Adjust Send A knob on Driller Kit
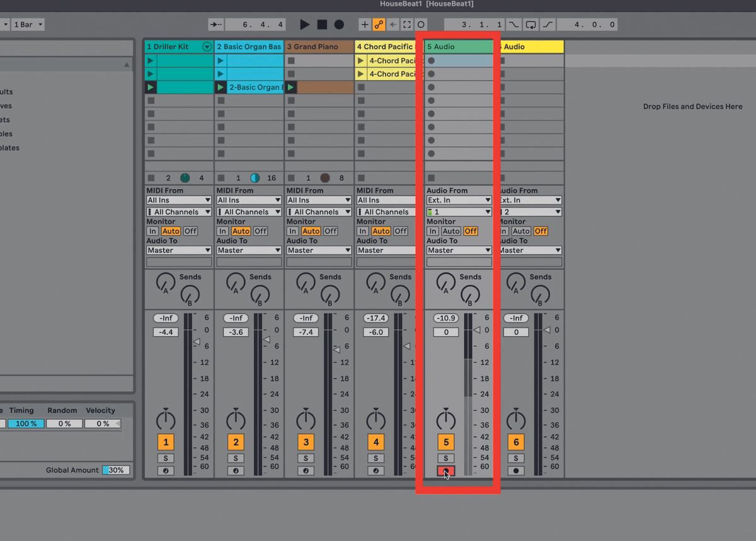The height and width of the screenshot is (541, 756). 166,282
